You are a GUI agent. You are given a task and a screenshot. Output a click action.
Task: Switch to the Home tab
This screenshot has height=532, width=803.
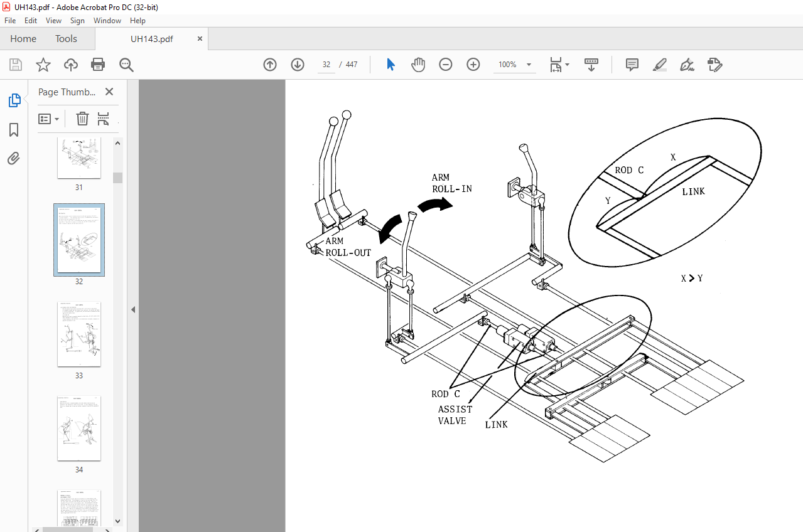pos(23,39)
